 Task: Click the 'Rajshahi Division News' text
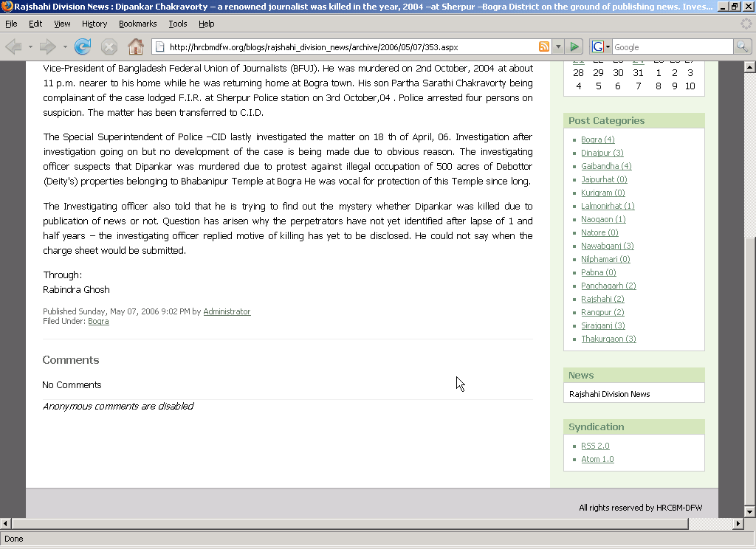pos(609,394)
